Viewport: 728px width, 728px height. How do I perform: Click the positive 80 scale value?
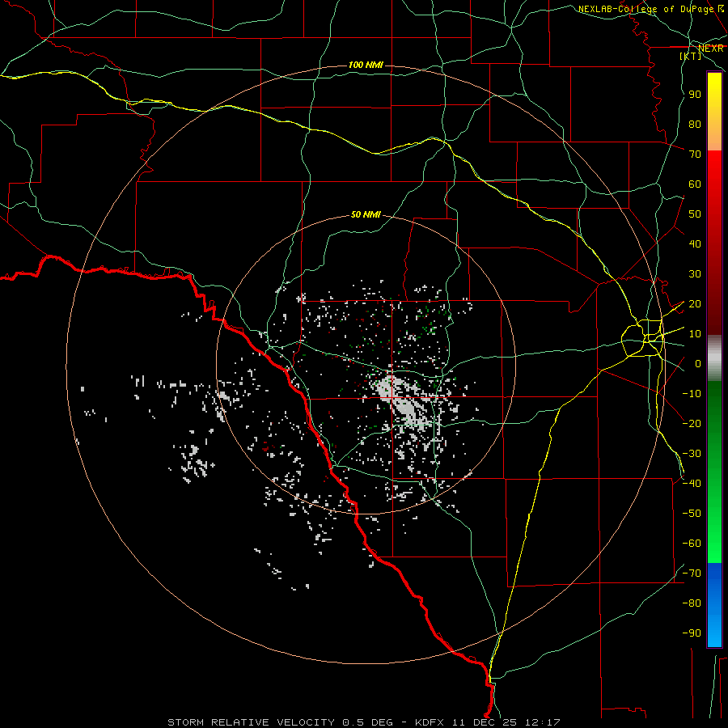(x=695, y=125)
